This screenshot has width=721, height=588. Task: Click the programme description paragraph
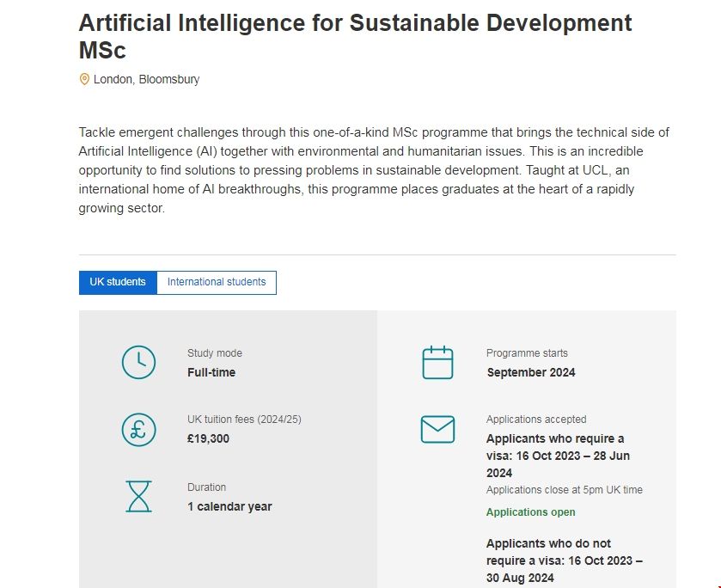click(374, 170)
